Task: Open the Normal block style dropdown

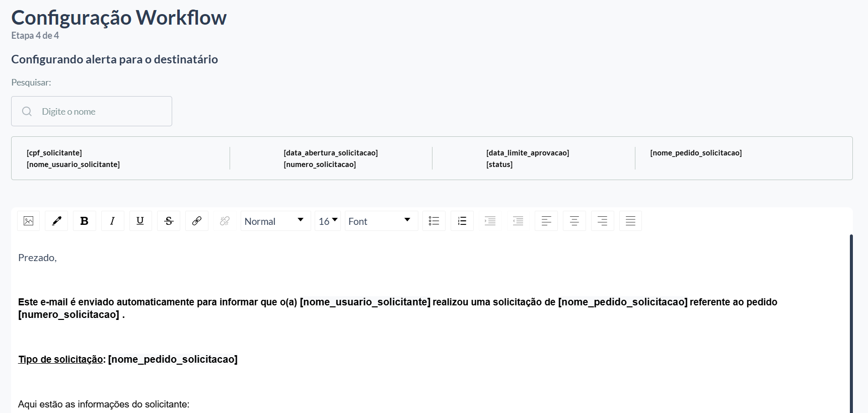Action: point(276,221)
